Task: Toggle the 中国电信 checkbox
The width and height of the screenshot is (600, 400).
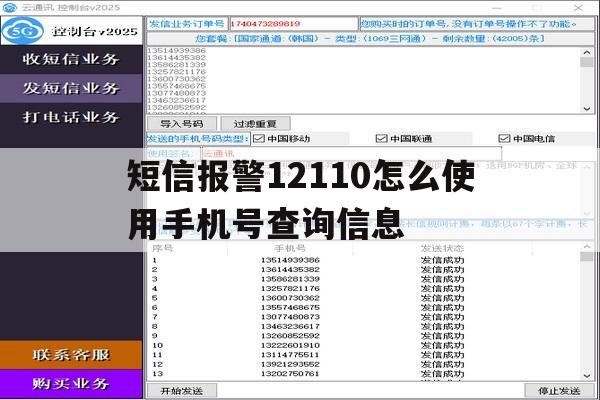Action: click(x=504, y=139)
